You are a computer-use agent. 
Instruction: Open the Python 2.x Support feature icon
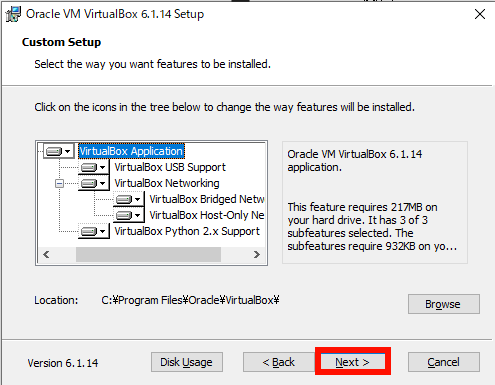94,231
